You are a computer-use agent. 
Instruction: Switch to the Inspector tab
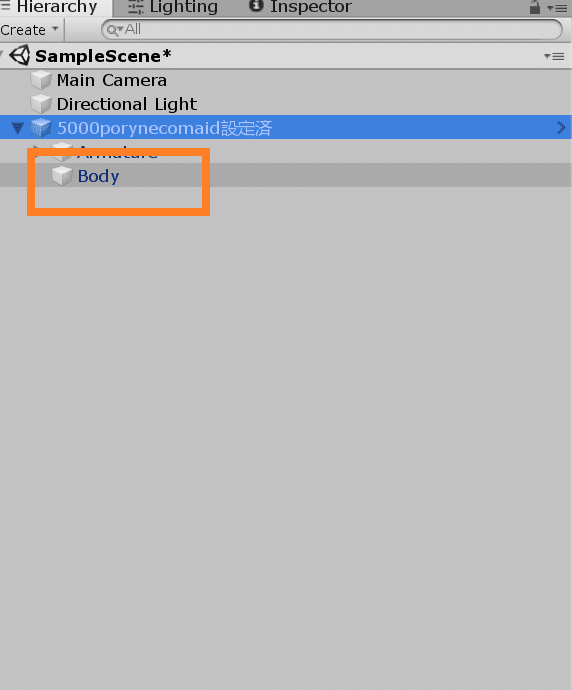coord(300,7)
